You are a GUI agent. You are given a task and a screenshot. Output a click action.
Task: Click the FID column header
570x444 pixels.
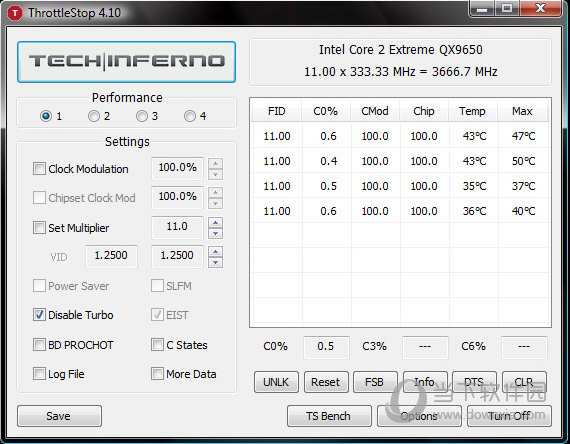[277, 111]
